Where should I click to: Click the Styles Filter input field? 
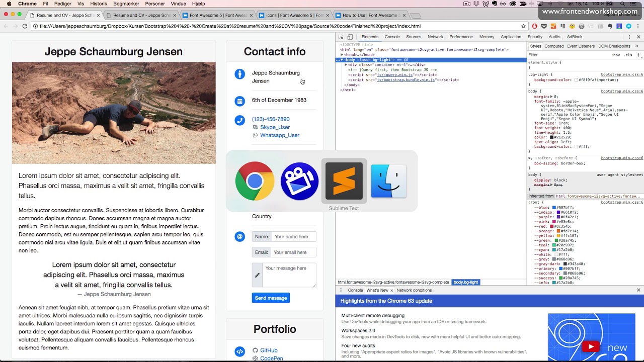point(568,55)
